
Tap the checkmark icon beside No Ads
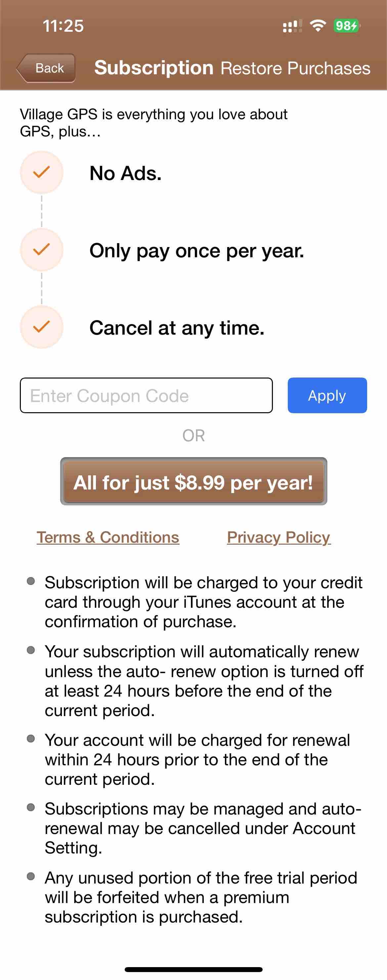[x=42, y=172]
